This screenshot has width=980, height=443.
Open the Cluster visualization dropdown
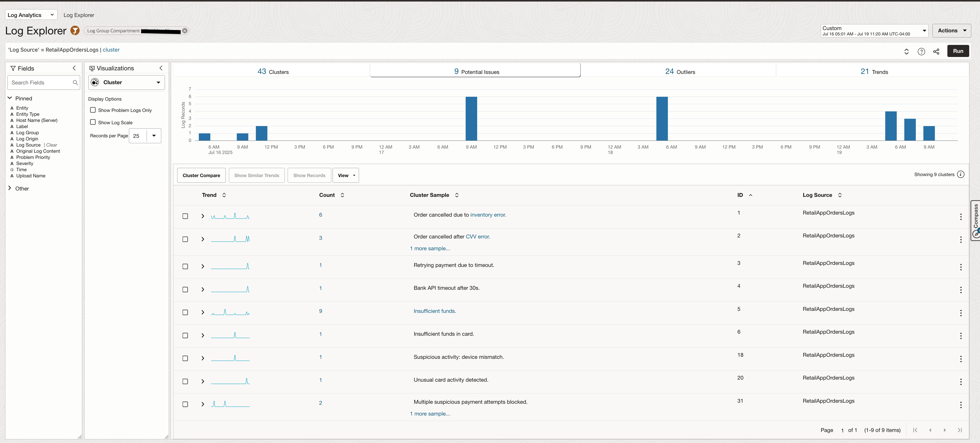126,82
